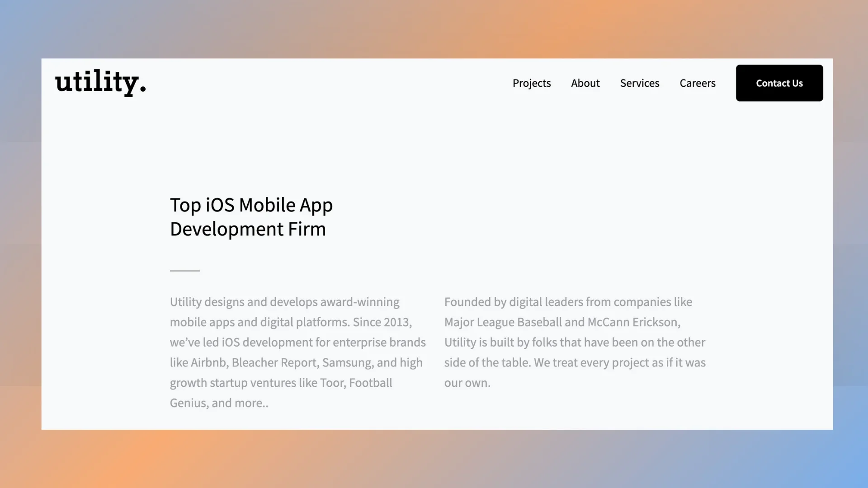Click 'McCann Erickson' in the right paragraph
The width and height of the screenshot is (868, 488).
(x=632, y=322)
